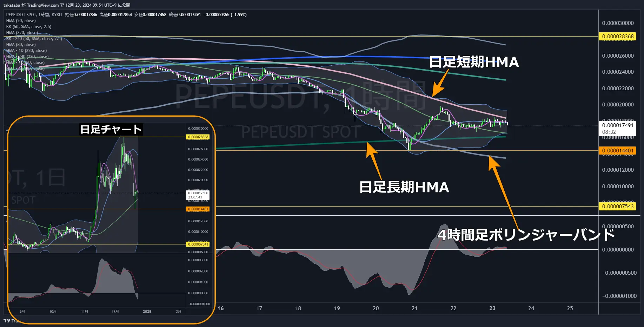Click yellow 0.000007543 label in daily inset

198,244
